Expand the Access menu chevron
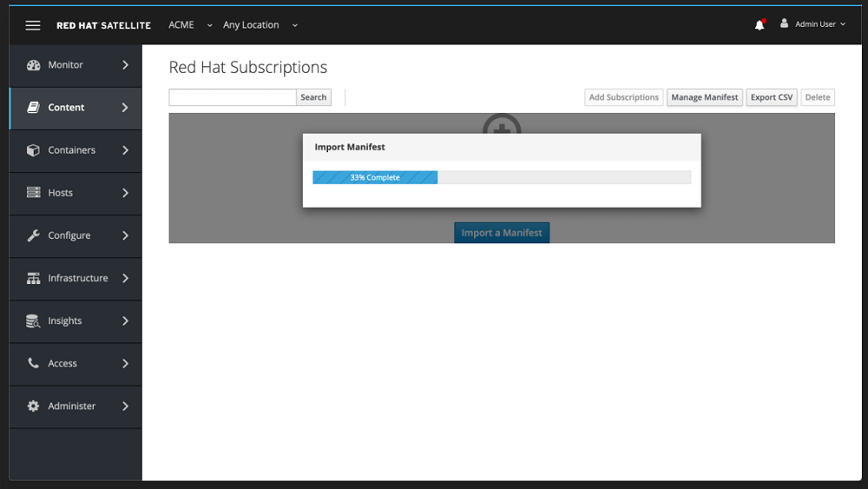The image size is (868, 489). coord(125,364)
